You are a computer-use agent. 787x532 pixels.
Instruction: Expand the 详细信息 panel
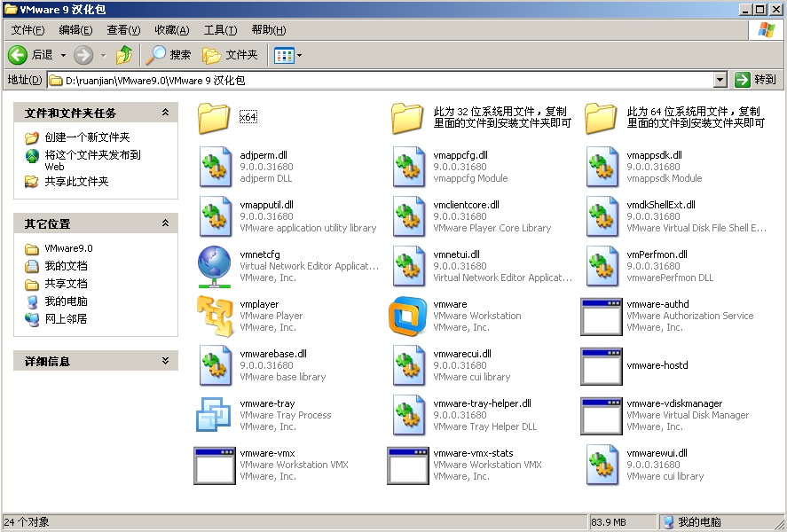pos(165,361)
